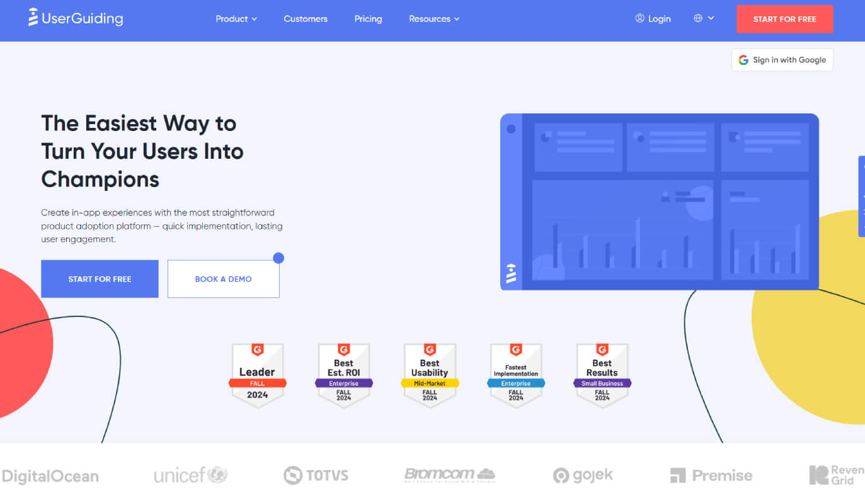Viewport: 865px width, 504px height.
Task: Click the Best Usability Mid-Market badge
Action: (x=430, y=375)
